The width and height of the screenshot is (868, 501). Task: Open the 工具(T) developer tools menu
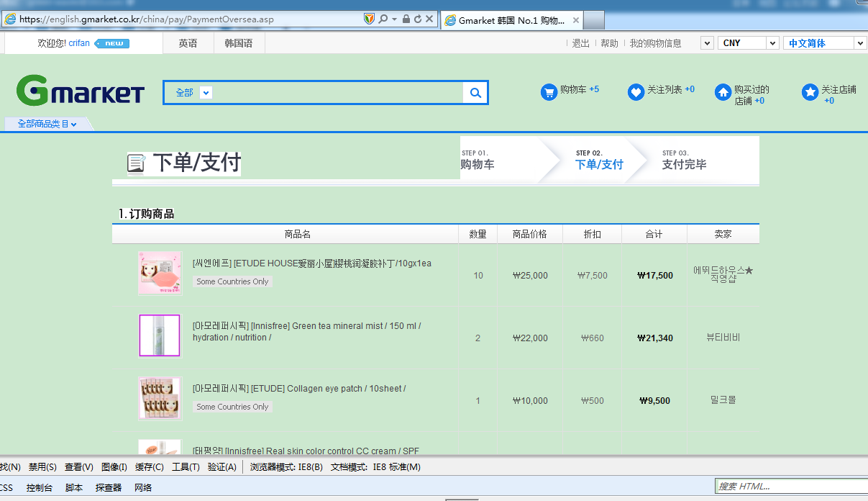[186, 467]
